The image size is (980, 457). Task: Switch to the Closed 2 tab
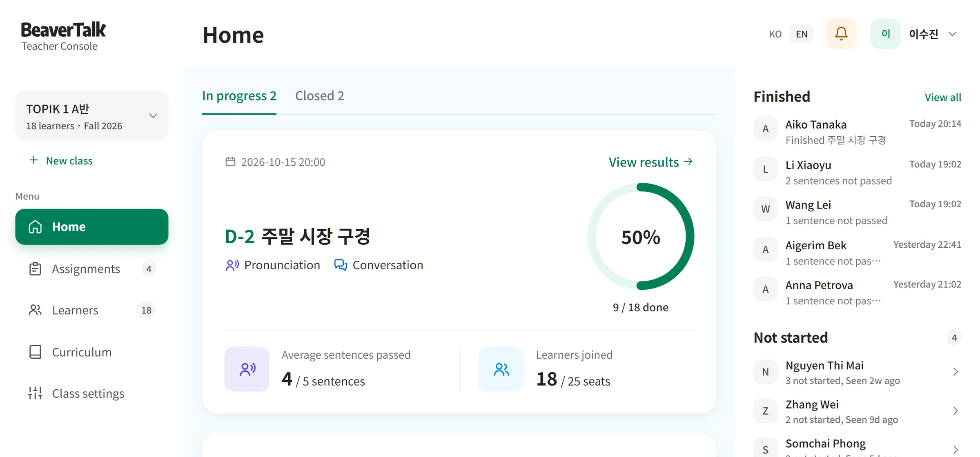click(x=320, y=96)
